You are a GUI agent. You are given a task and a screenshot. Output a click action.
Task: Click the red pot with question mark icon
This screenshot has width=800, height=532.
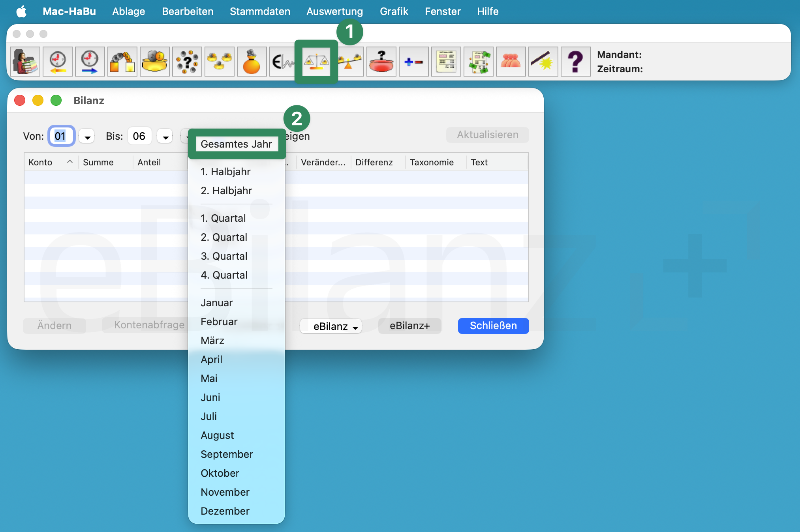[x=381, y=62]
